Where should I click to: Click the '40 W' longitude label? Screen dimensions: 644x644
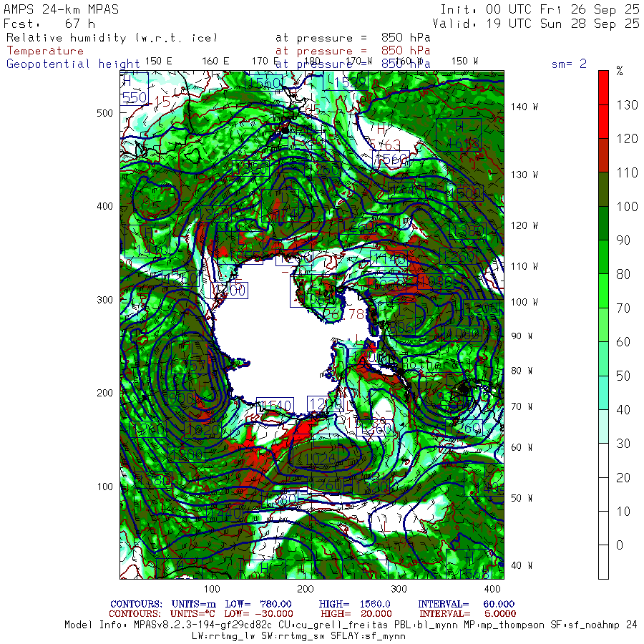coord(522,565)
